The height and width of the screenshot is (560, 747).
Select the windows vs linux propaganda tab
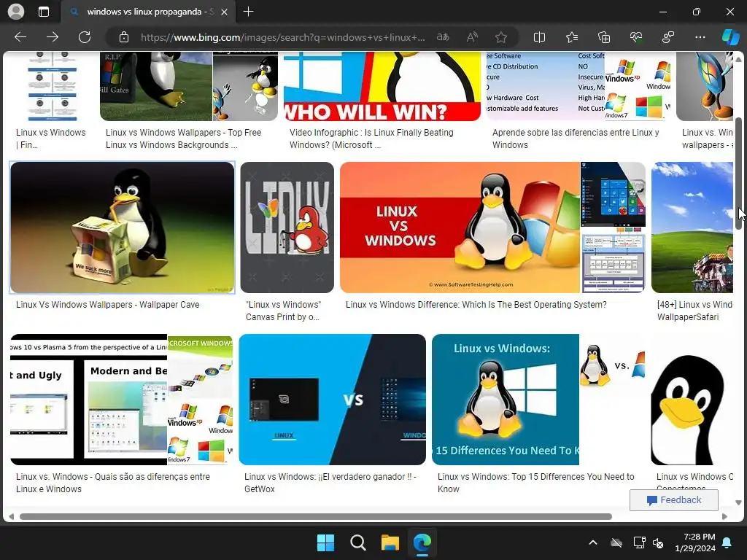click(x=147, y=12)
